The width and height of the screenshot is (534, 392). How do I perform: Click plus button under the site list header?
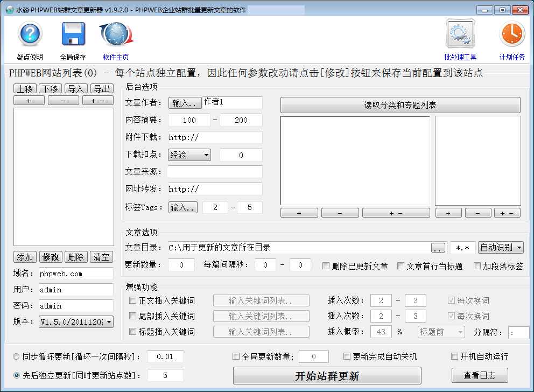(29, 101)
